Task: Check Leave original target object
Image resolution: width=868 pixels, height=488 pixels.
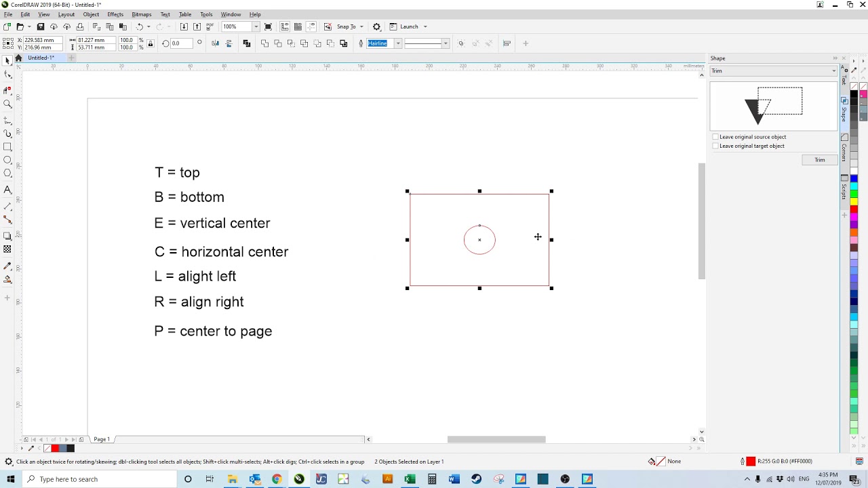Action: pyautogui.click(x=715, y=146)
